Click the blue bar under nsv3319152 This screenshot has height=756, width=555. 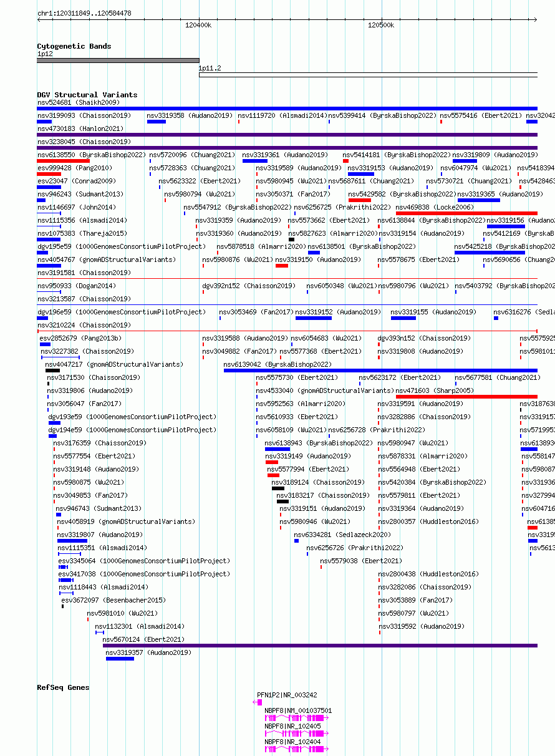314,318
